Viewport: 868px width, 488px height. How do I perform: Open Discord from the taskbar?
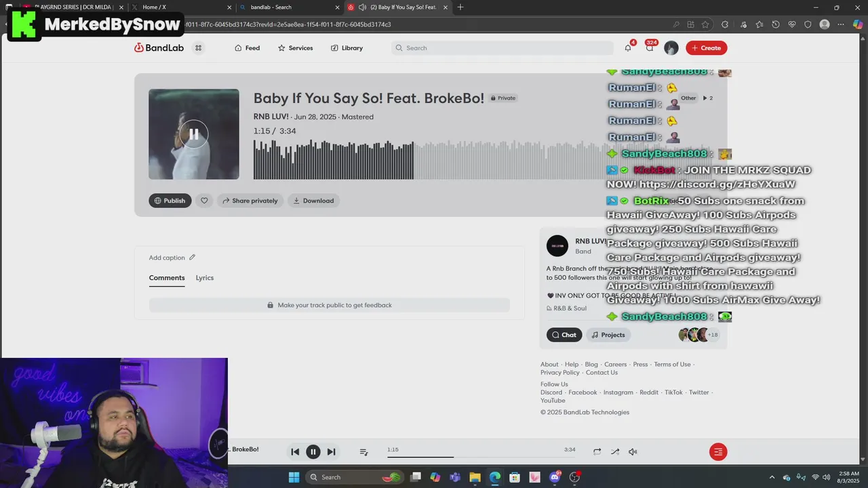point(555,477)
